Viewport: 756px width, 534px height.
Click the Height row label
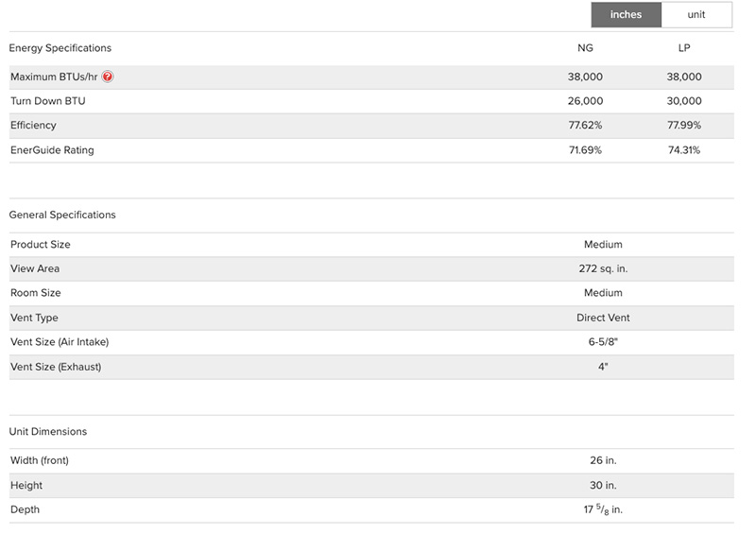click(x=26, y=485)
